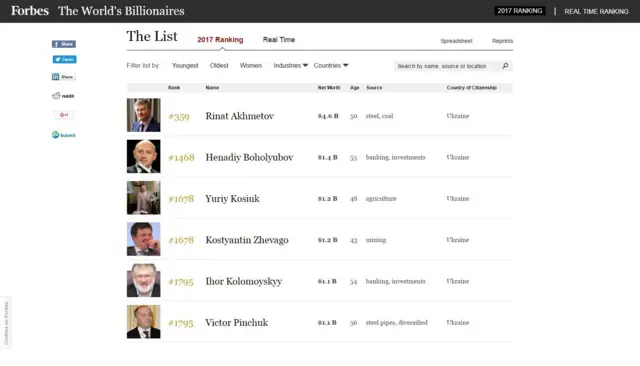640x366 pixels.
Task: Click the reddit share icon
Action: 63,96
